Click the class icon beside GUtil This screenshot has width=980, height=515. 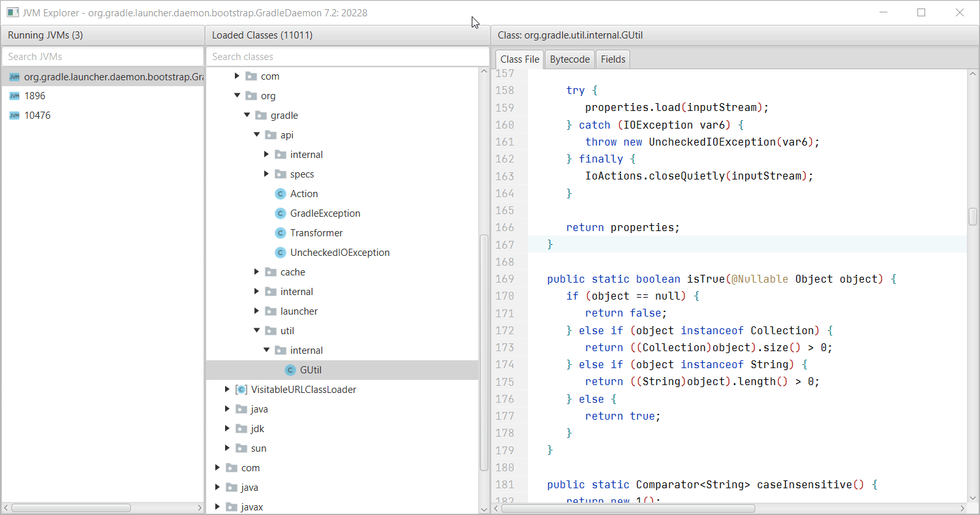tap(290, 370)
